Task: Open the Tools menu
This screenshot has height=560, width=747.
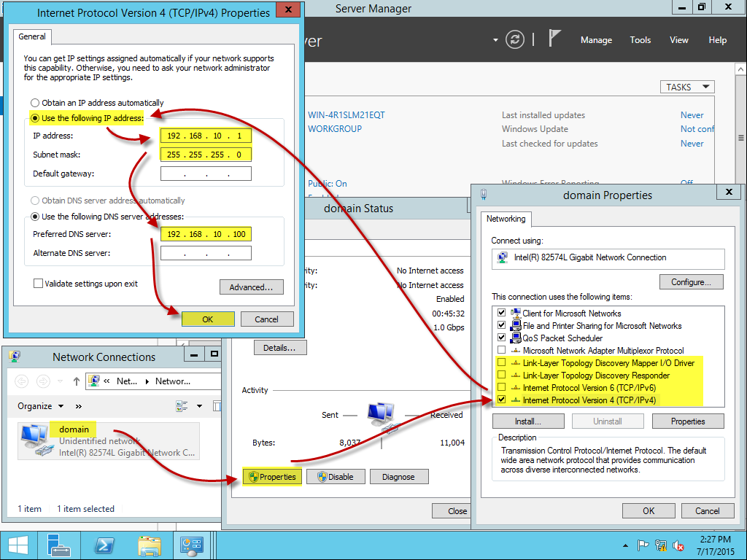Action: pyautogui.click(x=640, y=41)
